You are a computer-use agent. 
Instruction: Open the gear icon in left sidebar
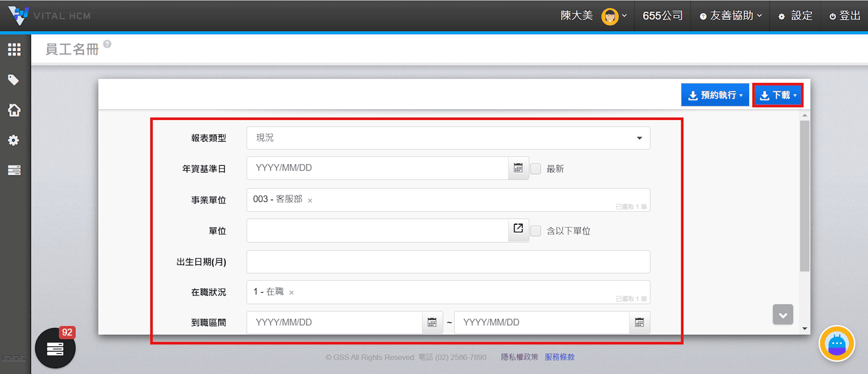tap(14, 141)
